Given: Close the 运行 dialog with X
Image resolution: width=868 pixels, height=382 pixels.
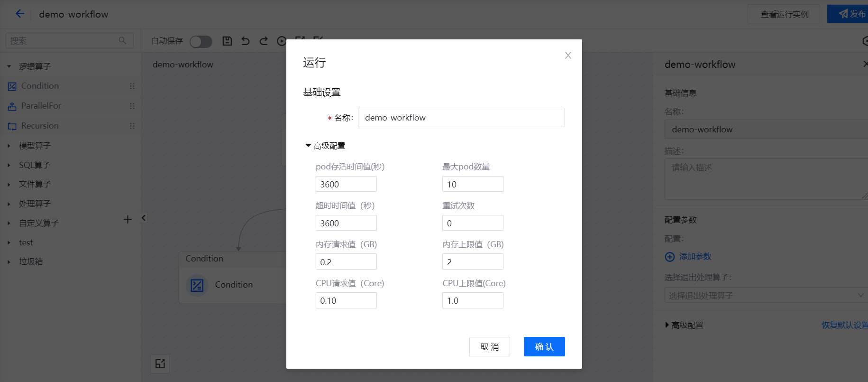Looking at the screenshot, I should tap(568, 56).
